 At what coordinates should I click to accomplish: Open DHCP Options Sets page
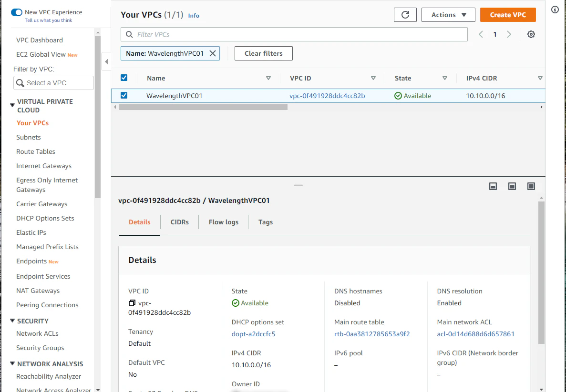(x=45, y=219)
